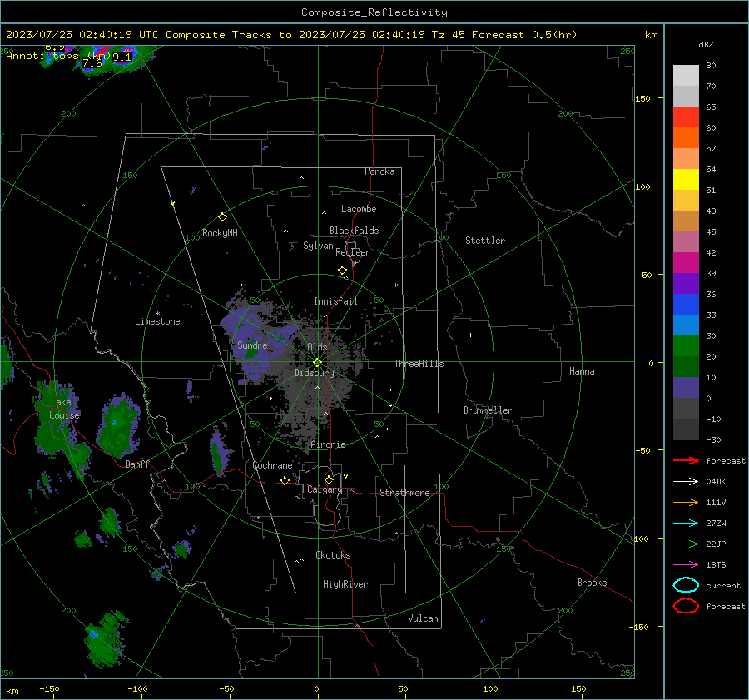
Task: Click the Didsbury town label
Action: pos(314,373)
